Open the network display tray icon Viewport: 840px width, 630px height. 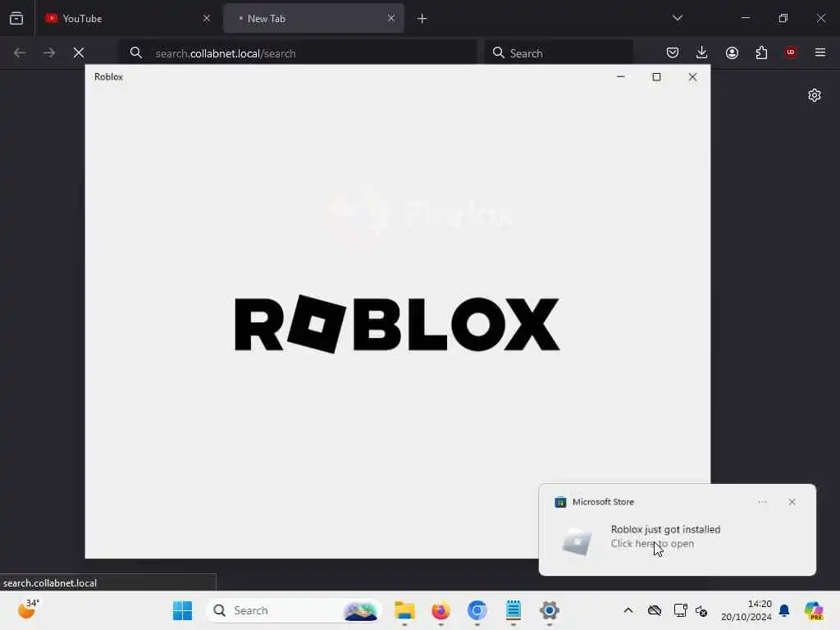tap(680, 610)
